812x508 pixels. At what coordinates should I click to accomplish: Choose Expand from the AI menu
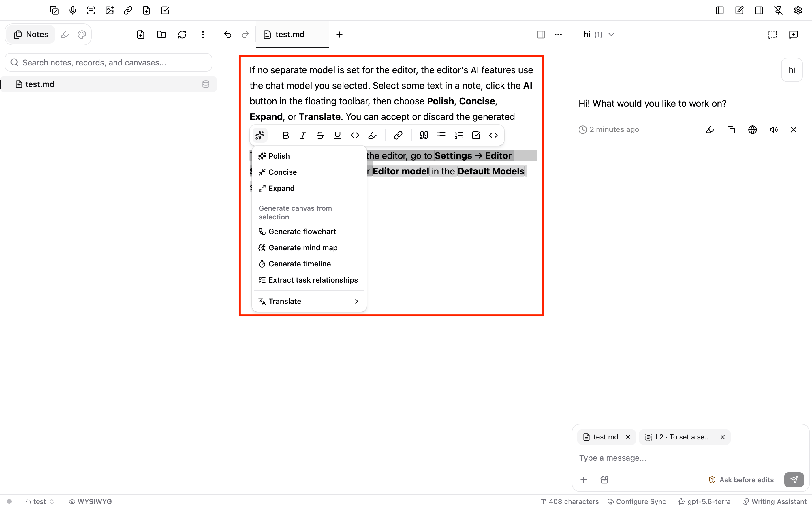pos(309,188)
